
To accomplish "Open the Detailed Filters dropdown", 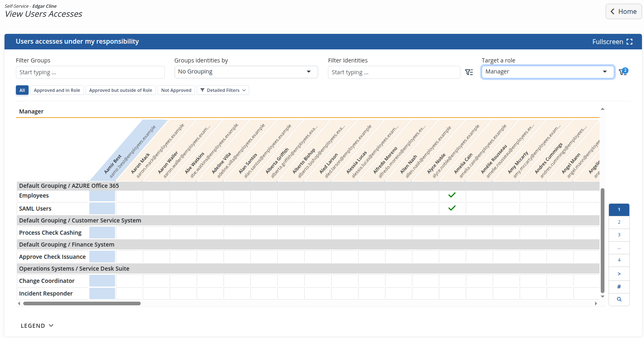I will (x=223, y=90).
